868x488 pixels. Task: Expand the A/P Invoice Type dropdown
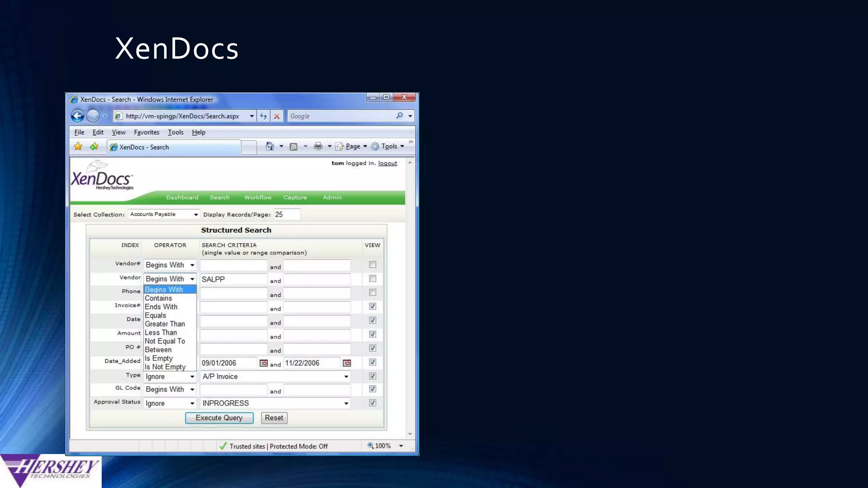(x=346, y=377)
